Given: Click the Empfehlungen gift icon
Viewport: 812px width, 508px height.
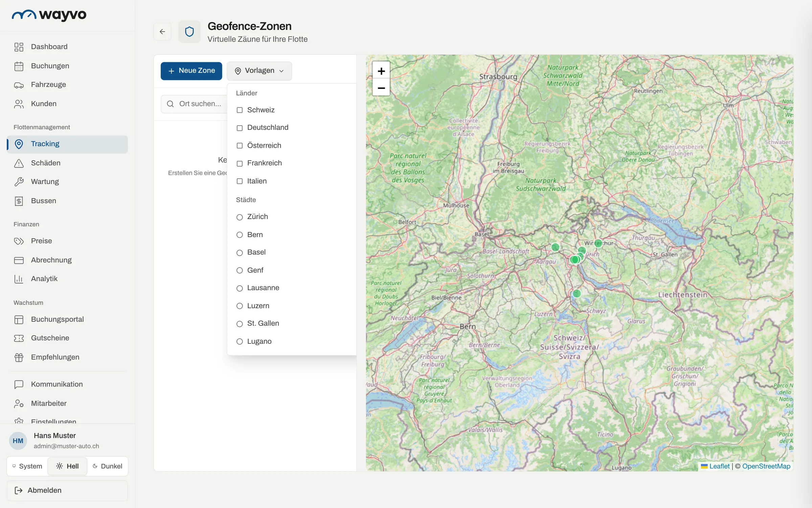Looking at the screenshot, I should 19,357.
